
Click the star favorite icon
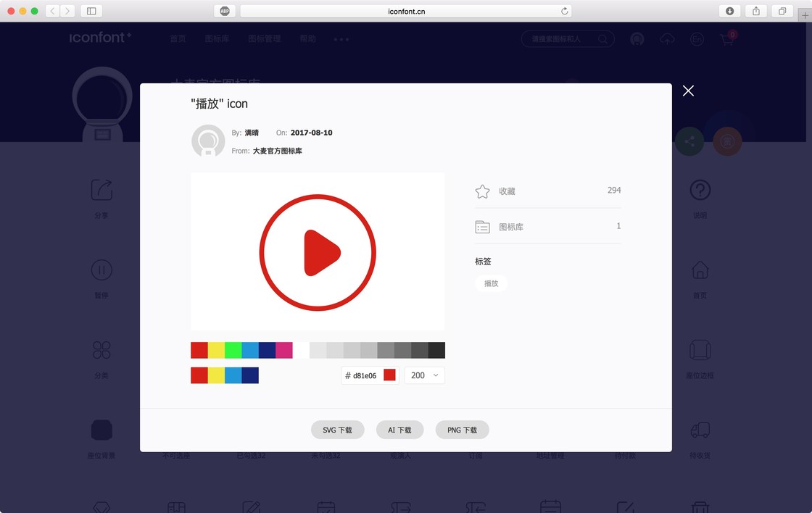pyautogui.click(x=482, y=191)
